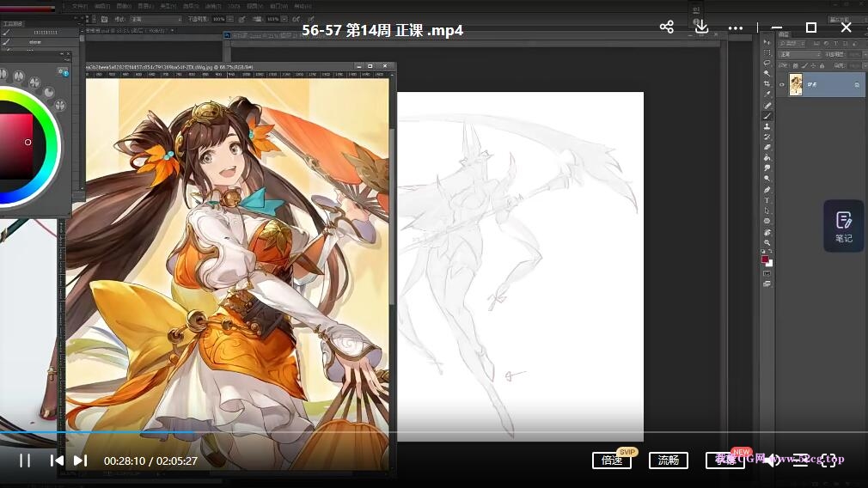Viewport: 868px width, 488px height.
Task: Open color wheel panel settings gear
Action: click(x=63, y=72)
